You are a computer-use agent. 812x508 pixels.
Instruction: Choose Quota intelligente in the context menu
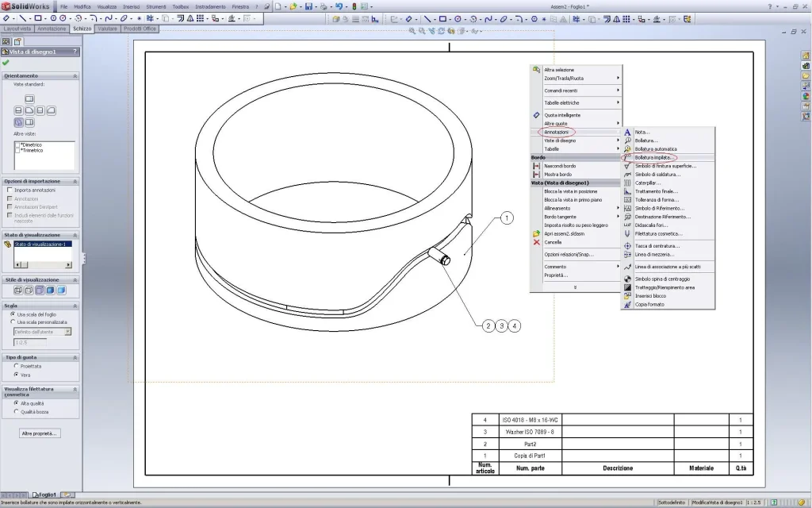point(576,115)
